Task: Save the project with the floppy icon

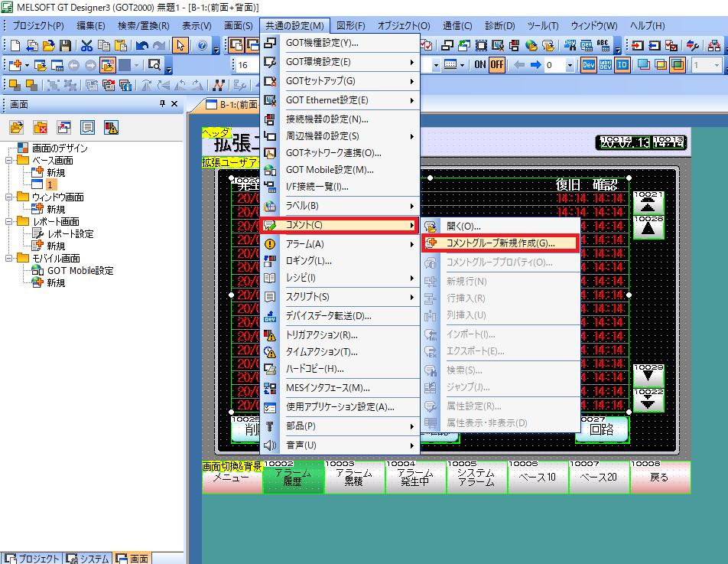Action: coord(65,45)
